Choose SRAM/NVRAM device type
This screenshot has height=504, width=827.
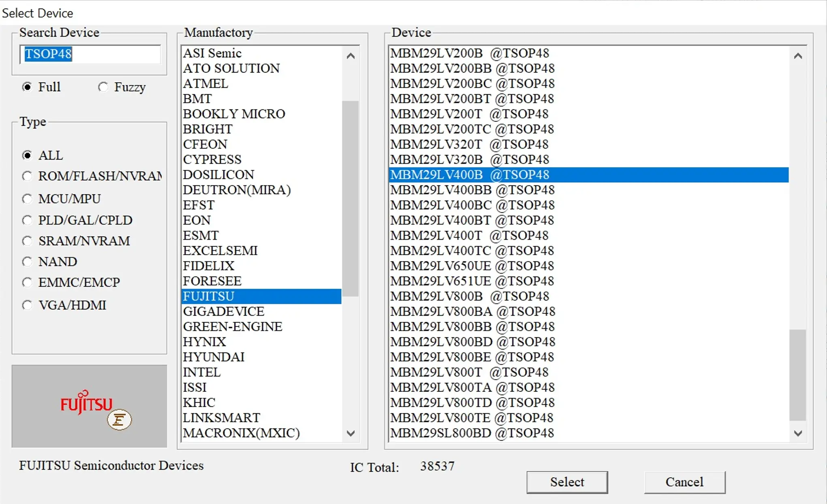(27, 241)
